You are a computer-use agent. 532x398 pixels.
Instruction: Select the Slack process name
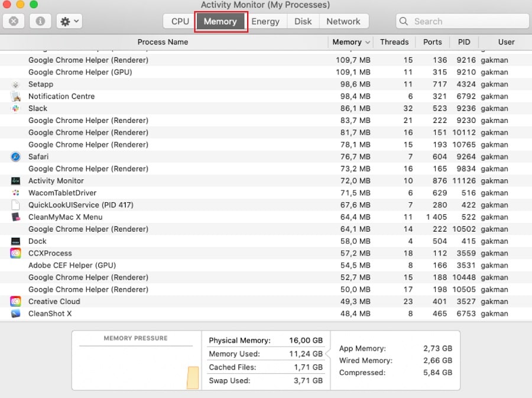point(38,109)
